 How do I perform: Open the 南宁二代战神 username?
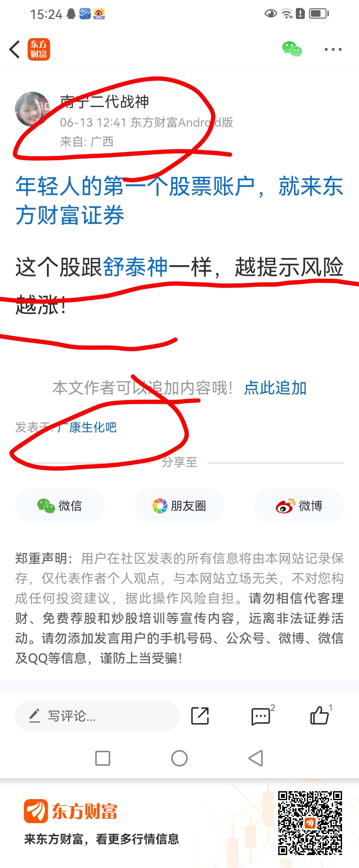[104, 101]
